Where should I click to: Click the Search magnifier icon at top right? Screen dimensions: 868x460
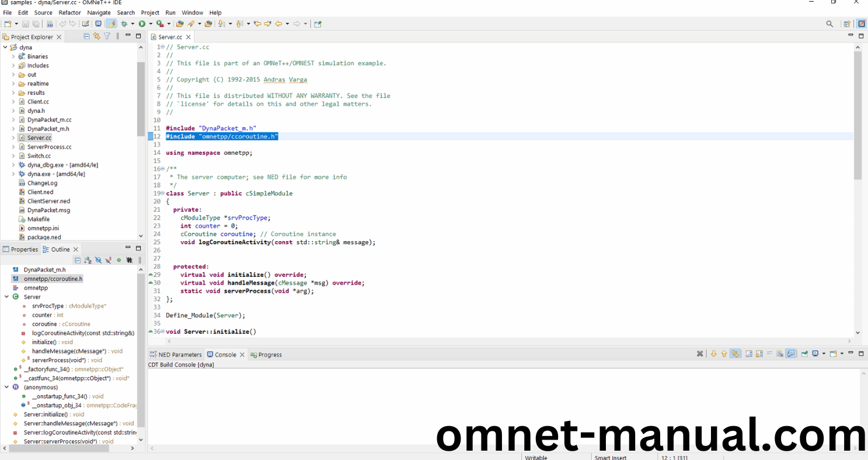click(x=829, y=24)
